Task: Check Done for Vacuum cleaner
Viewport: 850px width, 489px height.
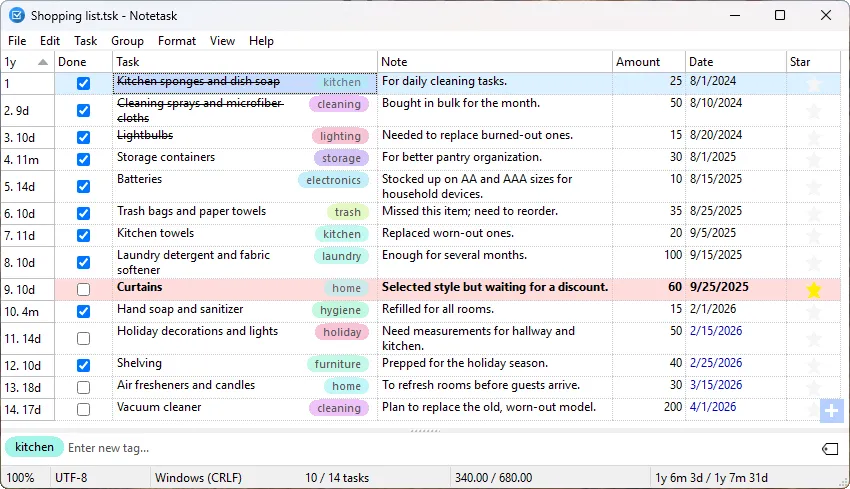Action: pos(83,409)
